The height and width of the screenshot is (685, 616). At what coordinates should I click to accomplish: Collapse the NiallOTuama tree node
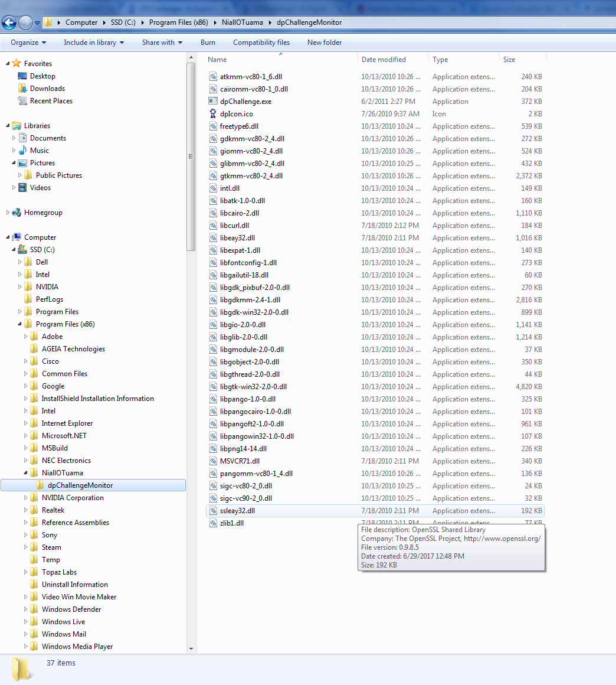pos(25,473)
